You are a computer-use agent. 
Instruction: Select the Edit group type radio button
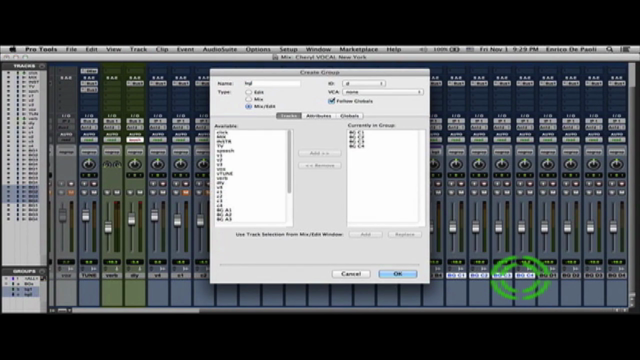click(x=248, y=92)
